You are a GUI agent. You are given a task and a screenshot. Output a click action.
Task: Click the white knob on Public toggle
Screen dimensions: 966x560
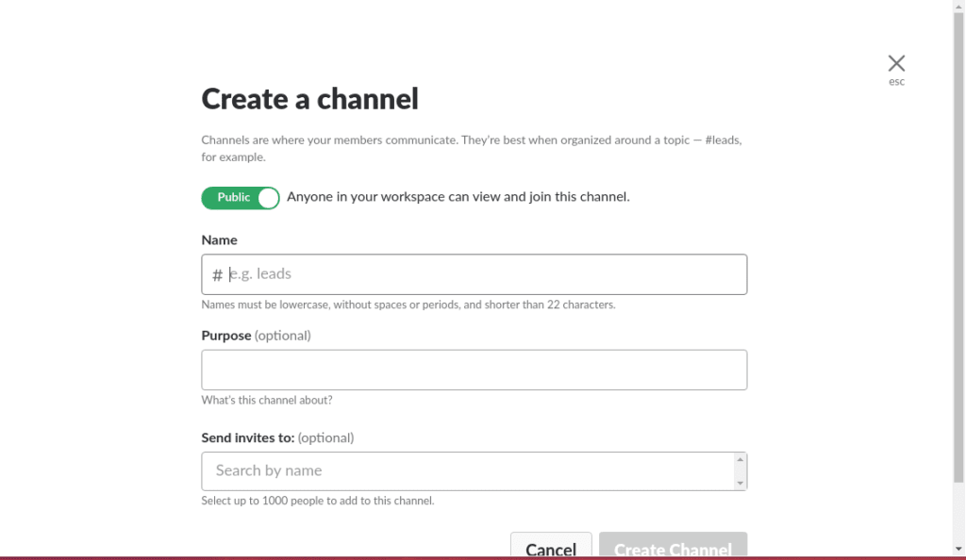click(x=268, y=198)
